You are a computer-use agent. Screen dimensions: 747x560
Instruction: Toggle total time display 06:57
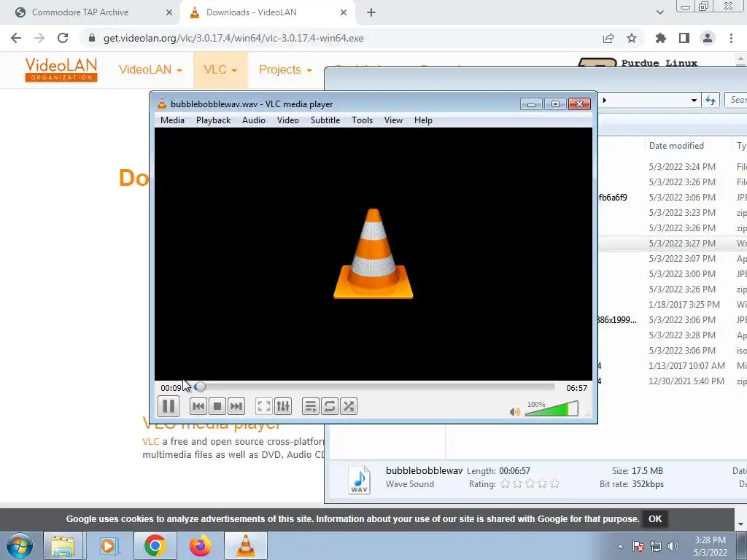(x=576, y=388)
